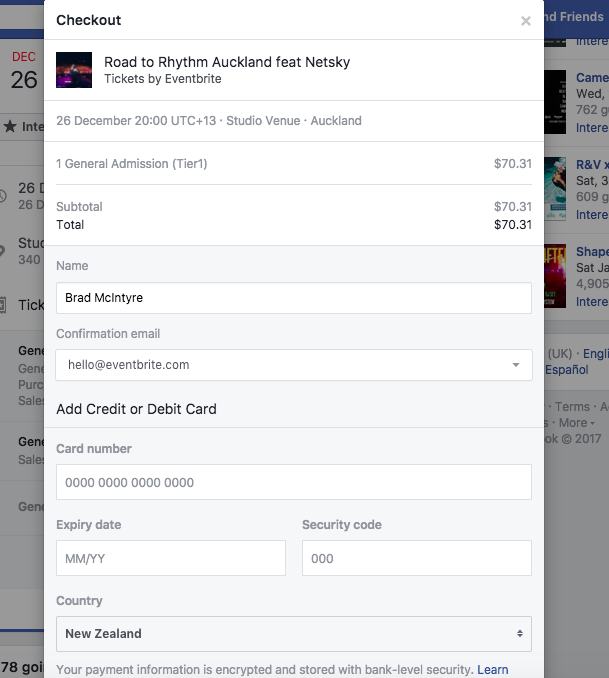This screenshot has height=678, width=609.
Task: Click the Expiry date MM/YY field
Action: click(x=171, y=558)
